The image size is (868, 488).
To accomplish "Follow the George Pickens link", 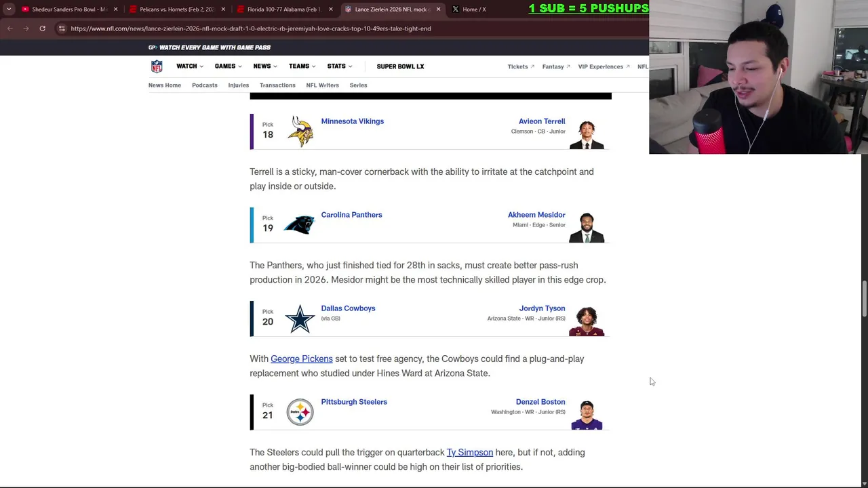I will point(302,359).
